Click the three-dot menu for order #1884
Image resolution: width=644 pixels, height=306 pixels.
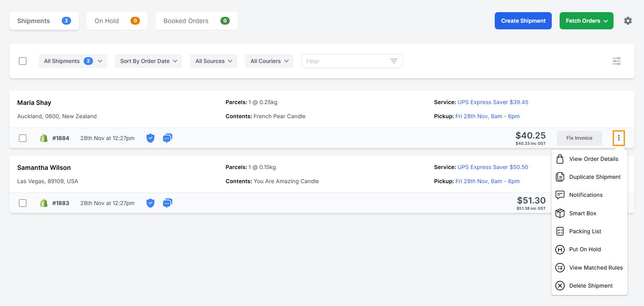click(x=619, y=138)
